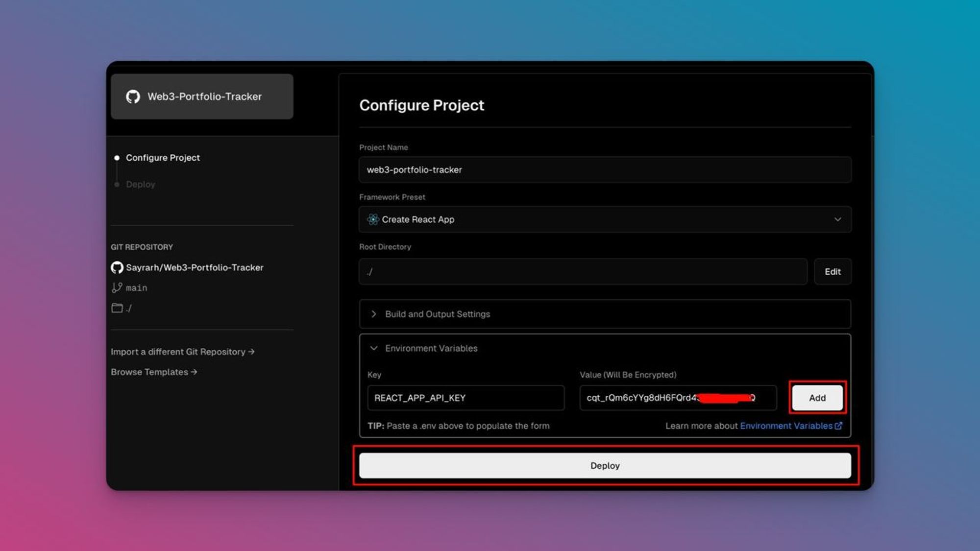The width and height of the screenshot is (980, 551).
Task: Click the React icon in Framework Preset
Action: [x=373, y=219]
